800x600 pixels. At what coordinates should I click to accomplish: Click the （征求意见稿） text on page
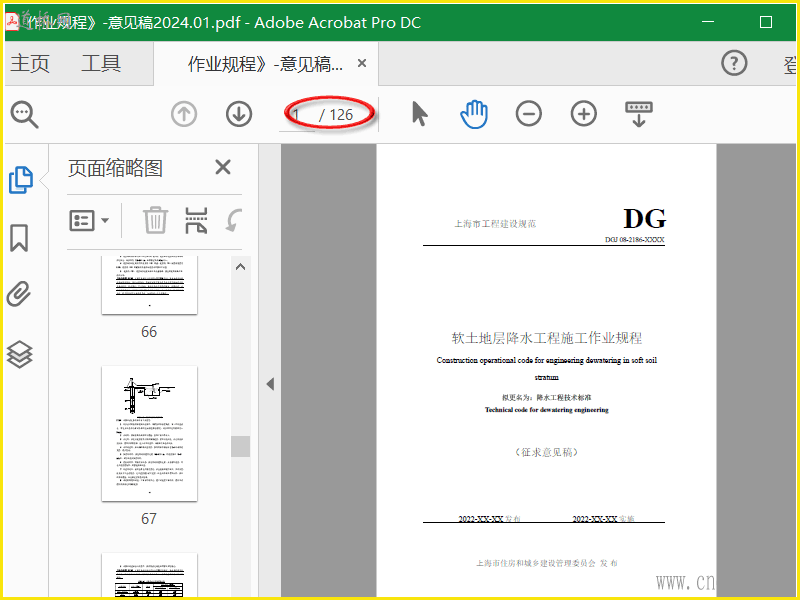(546, 452)
